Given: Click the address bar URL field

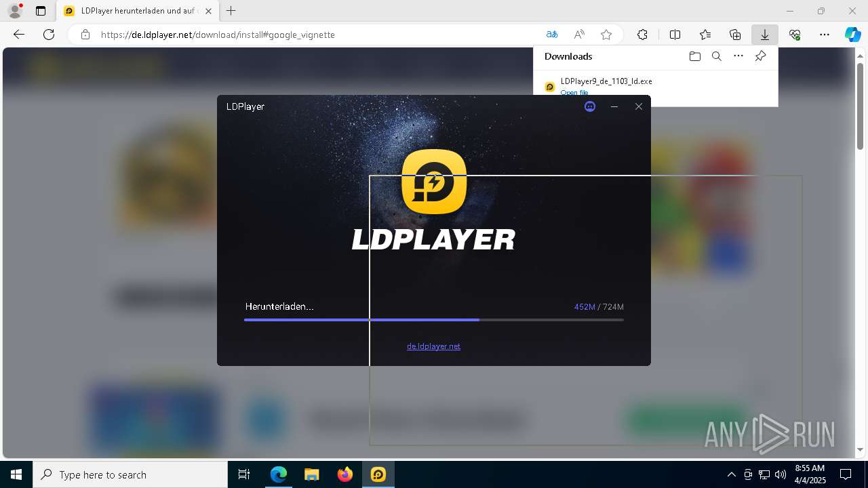Looking at the screenshot, I should tap(319, 35).
